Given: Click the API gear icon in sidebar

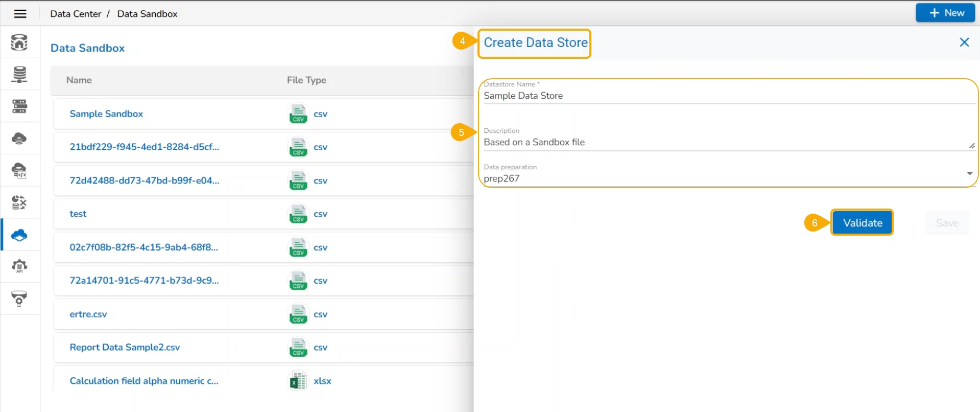Looking at the screenshot, I should (x=19, y=266).
